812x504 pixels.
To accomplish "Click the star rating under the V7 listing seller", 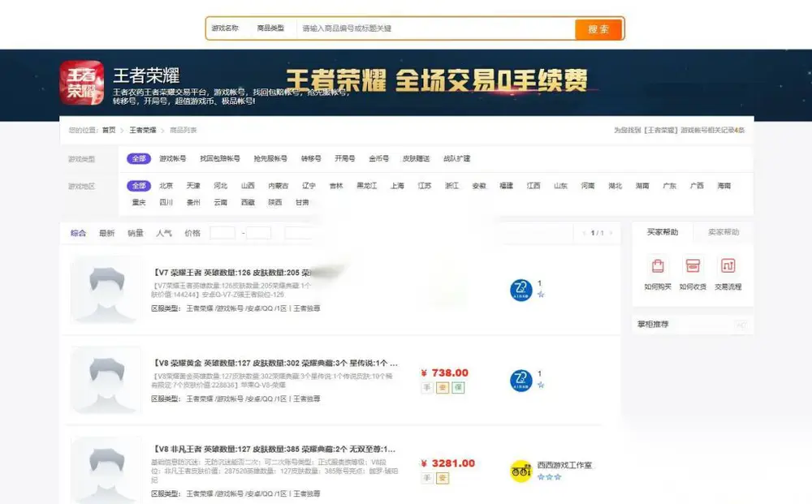I will pyautogui.click(x=541, y=295).
